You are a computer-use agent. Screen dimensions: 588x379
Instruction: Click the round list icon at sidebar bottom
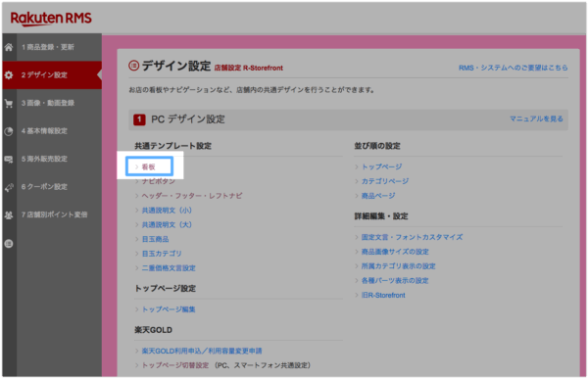click(9, 244)
